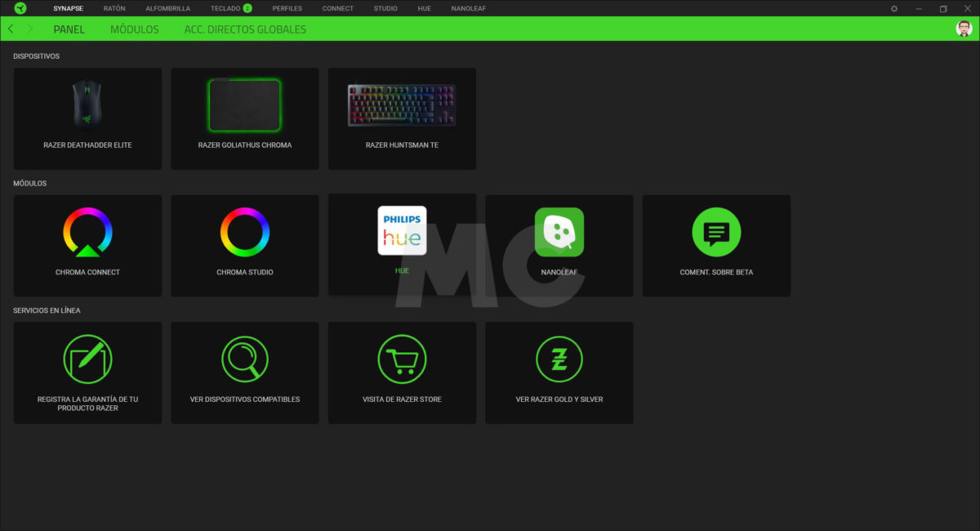This screenshot has height=531, width=980.
Task: Open settings gear in title bar
Action: point(894,8)
